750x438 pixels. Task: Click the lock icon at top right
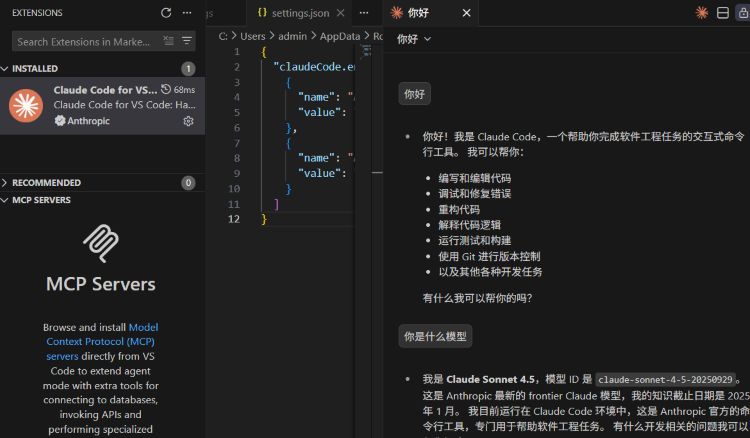click(743, 13)
